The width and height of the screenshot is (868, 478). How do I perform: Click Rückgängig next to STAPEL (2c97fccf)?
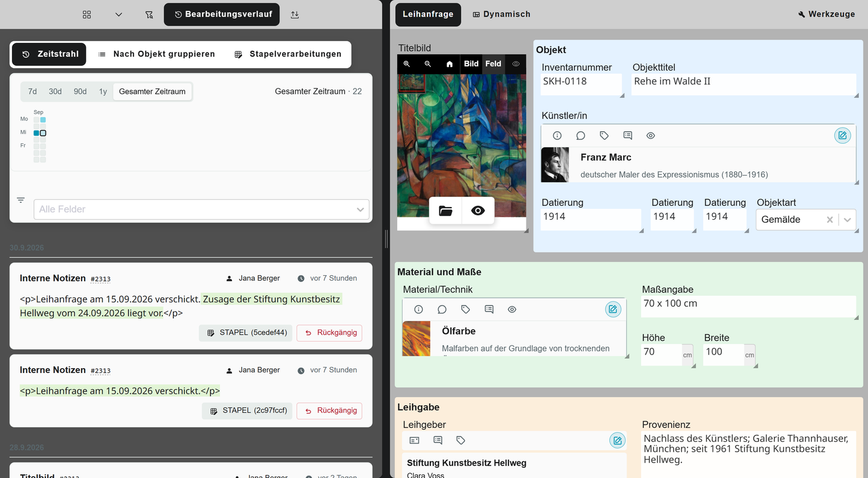[330, 411]
